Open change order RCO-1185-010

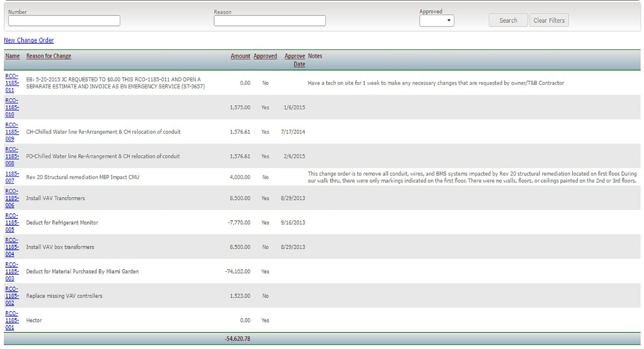click(12, 108)
